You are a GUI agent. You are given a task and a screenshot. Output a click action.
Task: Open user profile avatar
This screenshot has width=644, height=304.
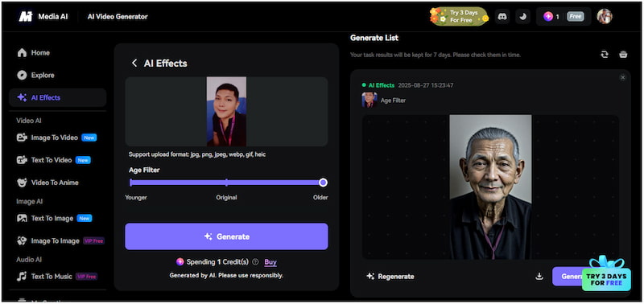tap(605, 16)
